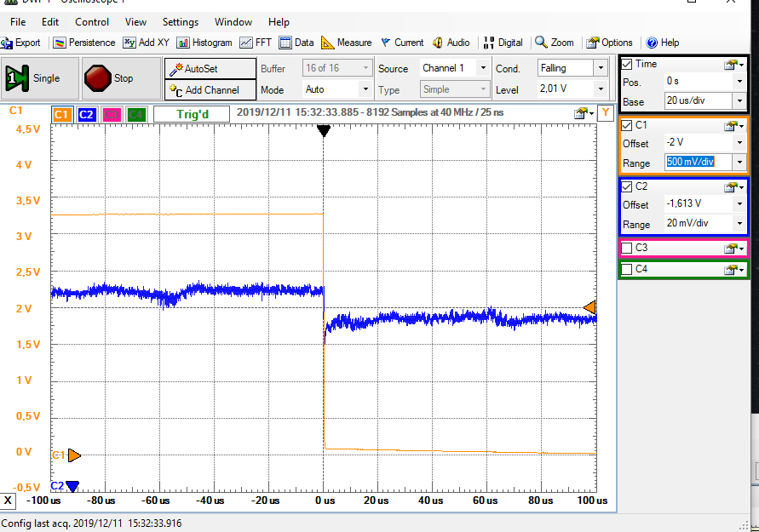759x532 pixels.
Task: Enable Persistence display mode
Action: 83,43
